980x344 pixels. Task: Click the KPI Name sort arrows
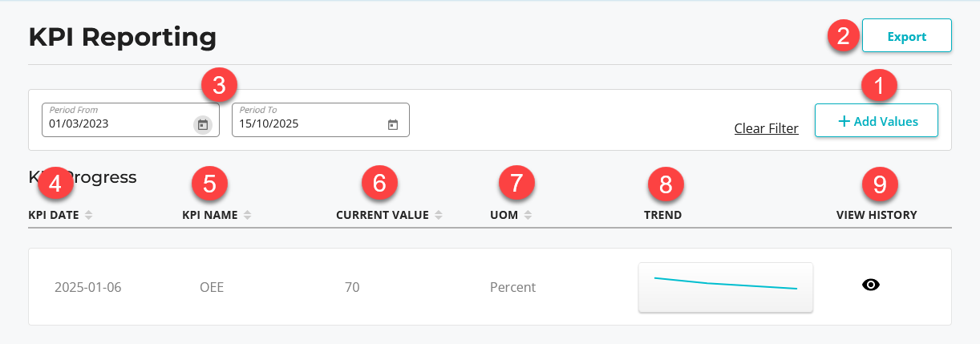point(248,215)
